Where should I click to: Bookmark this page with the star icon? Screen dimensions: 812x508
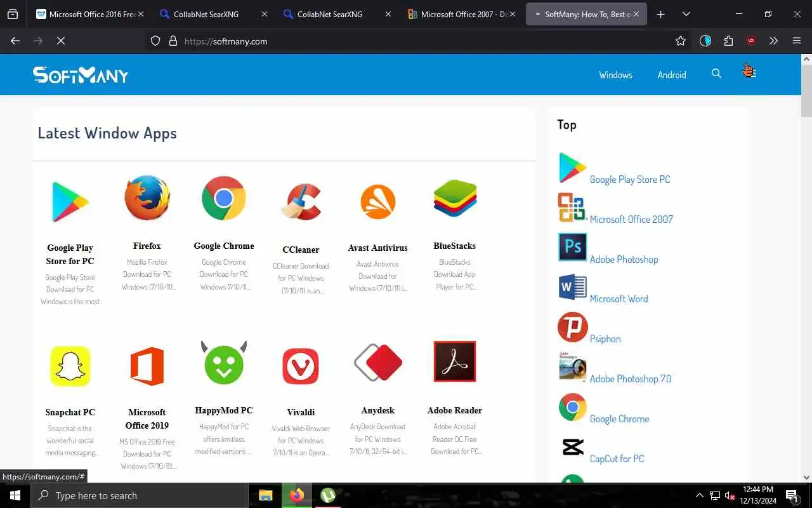click(681, 41)
